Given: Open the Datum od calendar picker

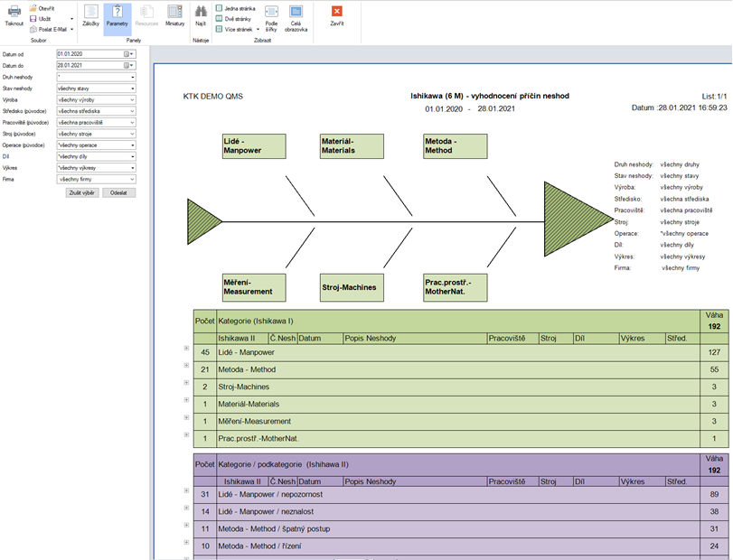Looking at the screenshot, I should coord(128,54).
